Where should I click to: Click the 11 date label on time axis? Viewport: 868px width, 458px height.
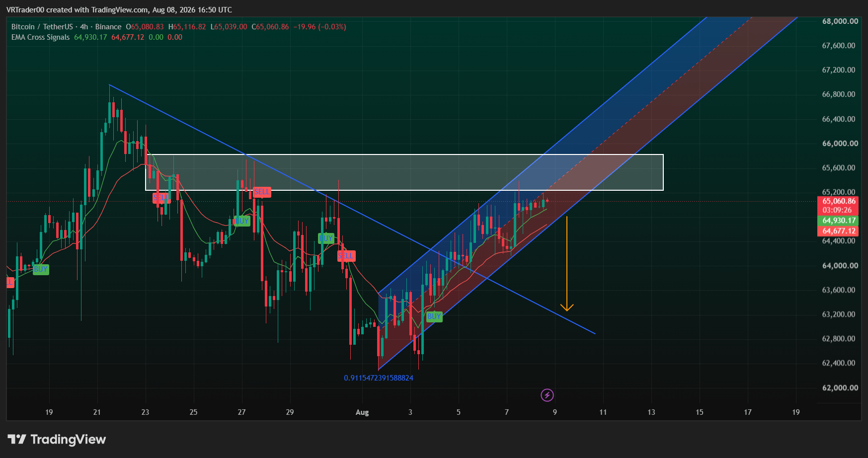(603, 412)
